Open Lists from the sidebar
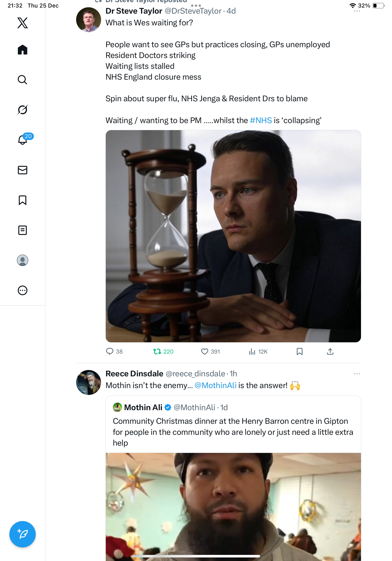This screenshot has height=561, width=392. tap(23, 230)
